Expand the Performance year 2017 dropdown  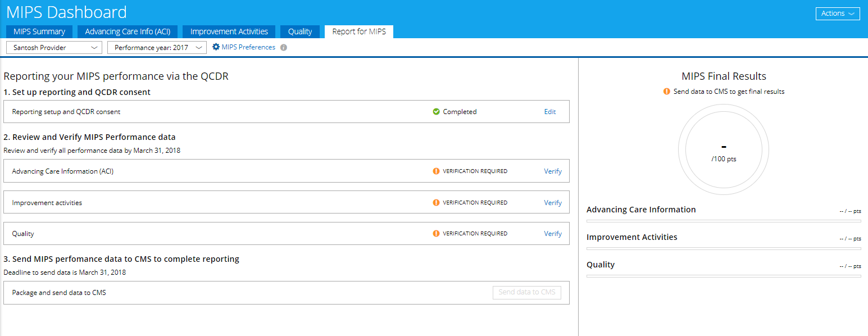(157, 48)
